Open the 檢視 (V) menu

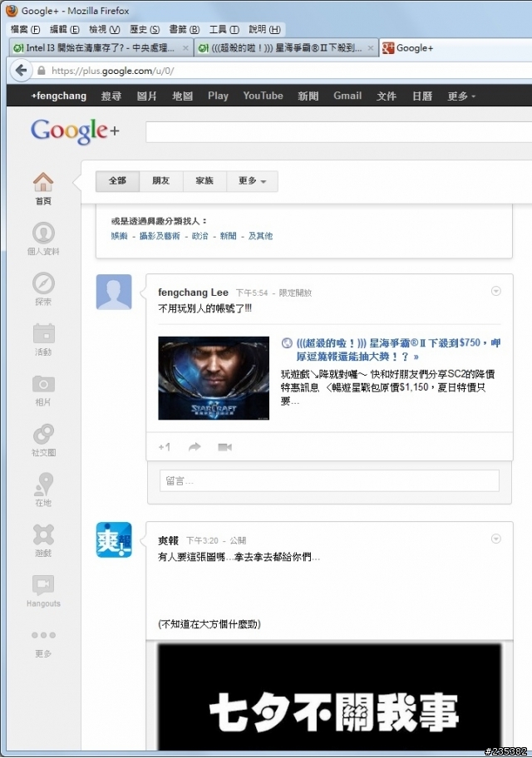pos(105,29)
